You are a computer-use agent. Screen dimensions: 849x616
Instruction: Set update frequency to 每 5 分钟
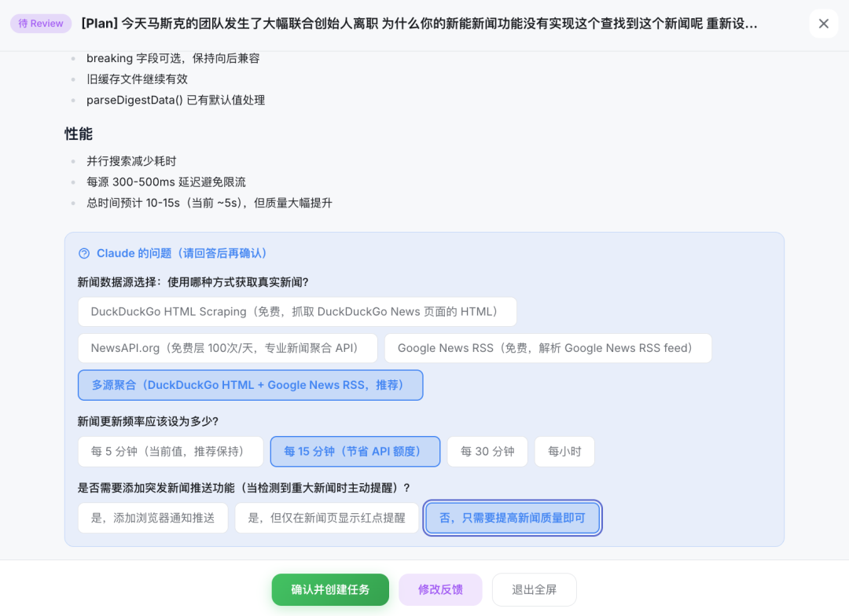170,452
